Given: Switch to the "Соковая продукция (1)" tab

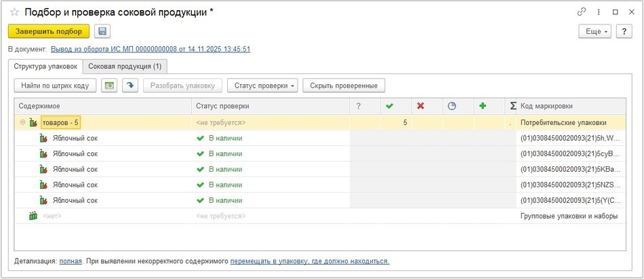Looking at the screenshot, I should pyautogui.click(x=125, y=67).
